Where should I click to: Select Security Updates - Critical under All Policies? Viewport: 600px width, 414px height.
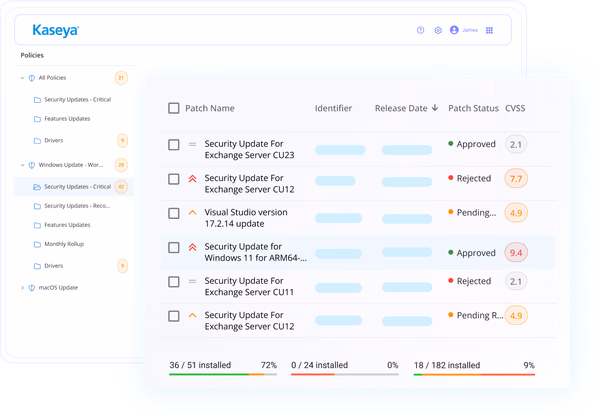(x=77, y=100)
